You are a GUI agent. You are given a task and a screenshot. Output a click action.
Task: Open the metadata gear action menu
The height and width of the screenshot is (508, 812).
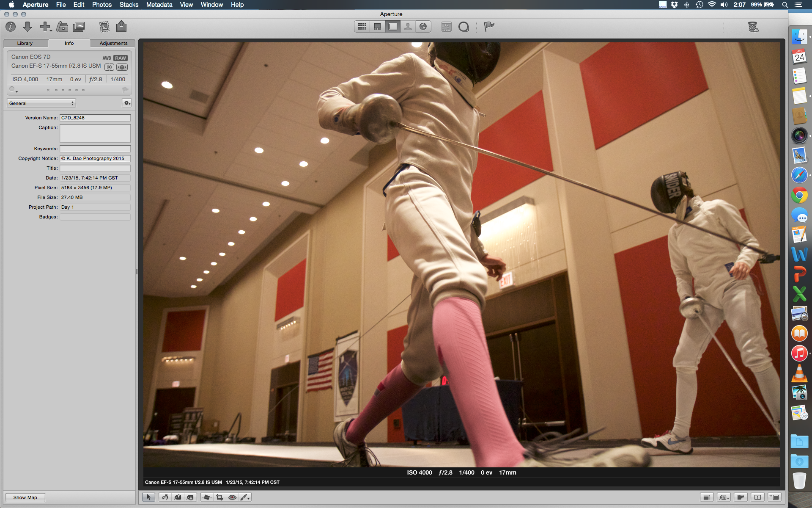126,103
